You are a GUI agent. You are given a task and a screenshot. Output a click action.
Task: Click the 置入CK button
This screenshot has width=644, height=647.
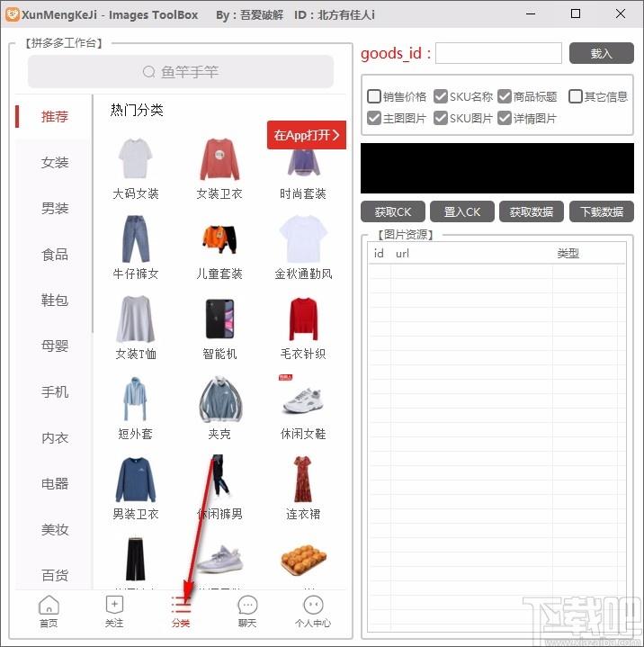(462, 211)
